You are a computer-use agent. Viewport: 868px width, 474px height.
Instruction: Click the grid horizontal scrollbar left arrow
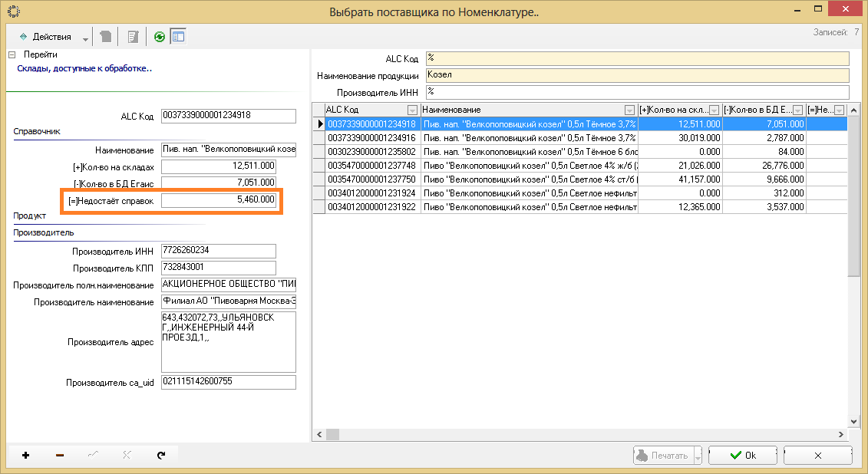[x=318, y=435]
